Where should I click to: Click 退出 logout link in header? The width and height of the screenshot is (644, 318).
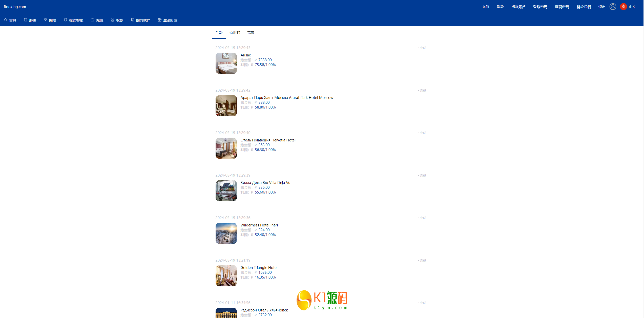click(x=601, y=7)
